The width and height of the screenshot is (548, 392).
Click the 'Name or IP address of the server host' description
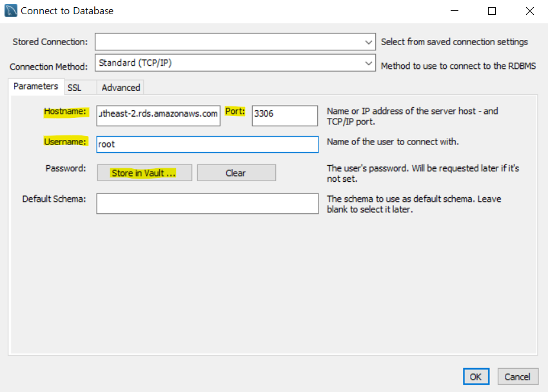[x=413, y=116]
